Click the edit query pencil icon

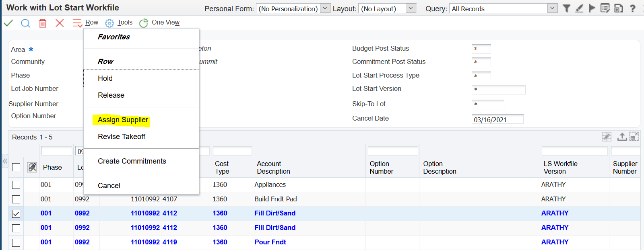pos(579,8)
